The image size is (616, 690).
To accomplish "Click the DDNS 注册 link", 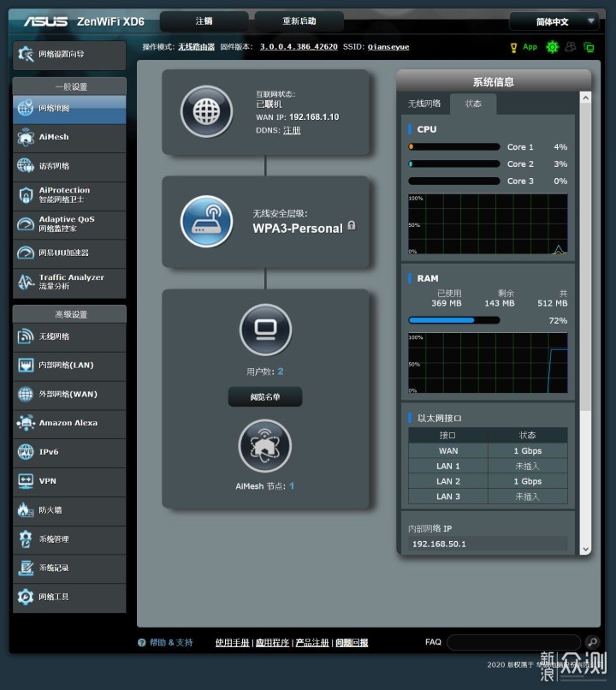I will (x=292, y=130).
